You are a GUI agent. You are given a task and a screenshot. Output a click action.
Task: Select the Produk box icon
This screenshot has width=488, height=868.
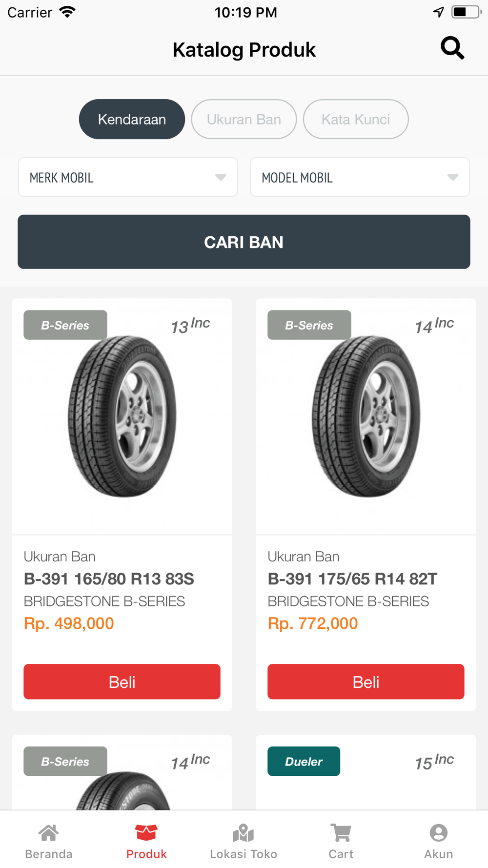pyautogui.click(x=146, y=833)
